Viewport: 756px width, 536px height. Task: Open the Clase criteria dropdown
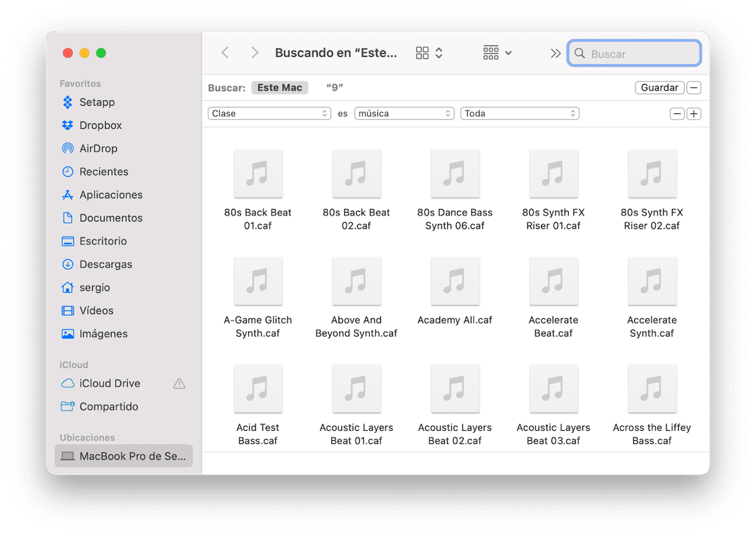tap(269, 114)
